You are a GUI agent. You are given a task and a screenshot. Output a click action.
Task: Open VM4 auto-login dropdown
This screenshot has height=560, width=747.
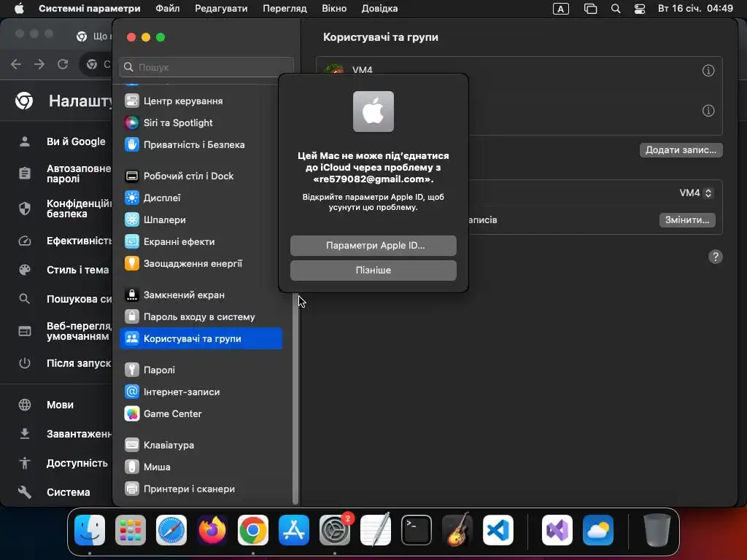tap(695, 192)
